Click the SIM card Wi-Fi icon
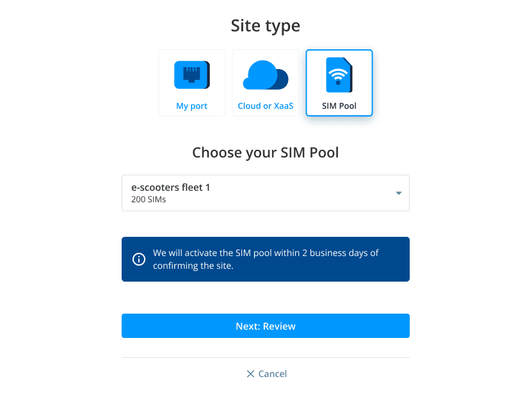This screenshot has height=409, width=532. (339, 75)
